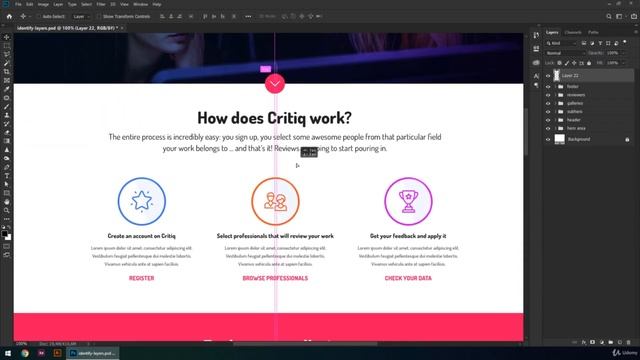Screen dimensions: 640x360
Task: Enable Show Transform Controls checkbox
Action: pyautogui.click(x=99, y=16)
